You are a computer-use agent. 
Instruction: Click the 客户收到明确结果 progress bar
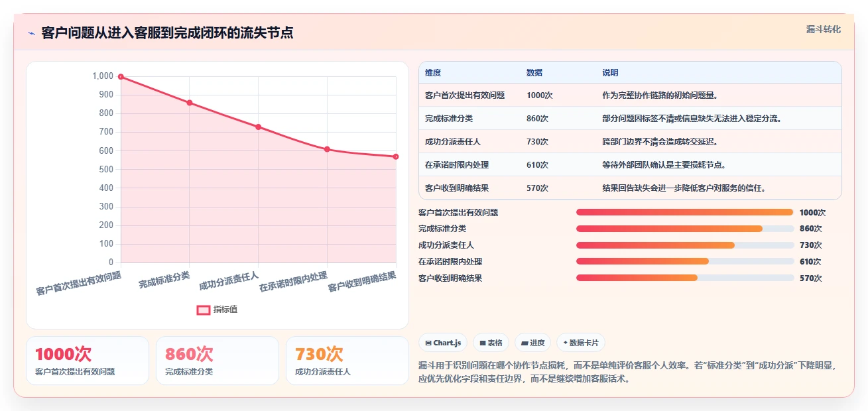tap(685, 278)
